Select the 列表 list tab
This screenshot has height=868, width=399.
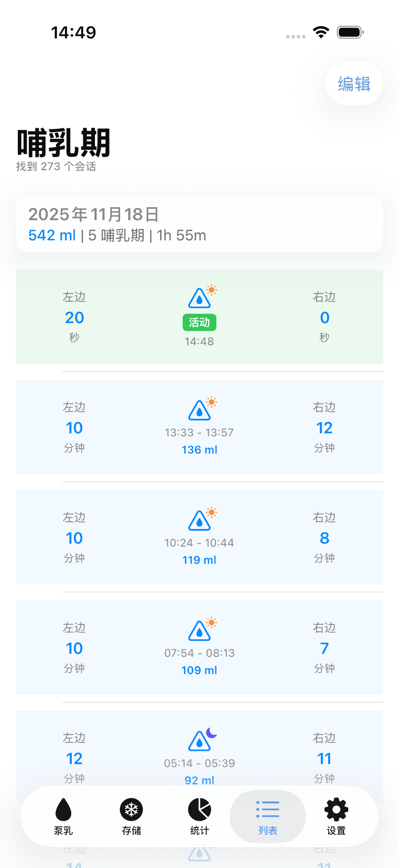[x=268, y=816]
